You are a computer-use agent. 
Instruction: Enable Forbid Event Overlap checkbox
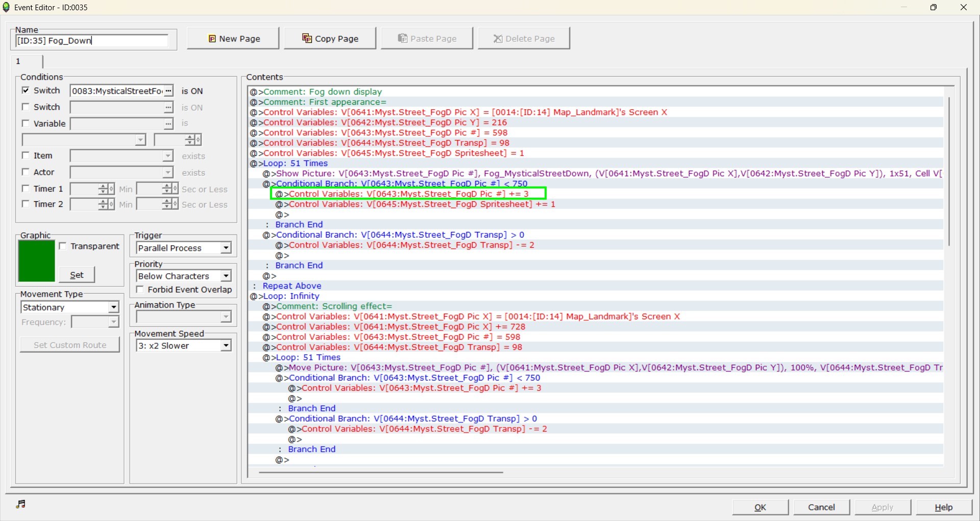[140, 290]
